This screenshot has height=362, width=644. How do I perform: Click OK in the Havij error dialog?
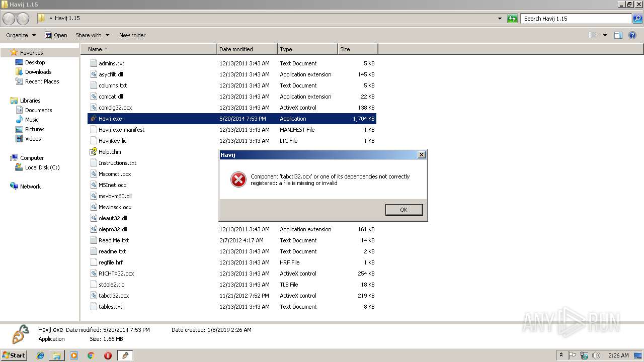point(404,210)
